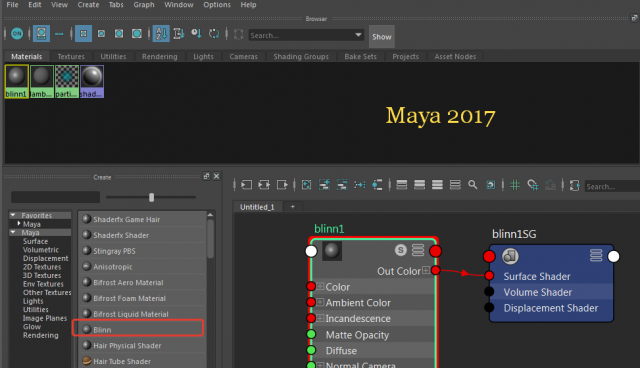This screenshot has height=368, width=640.
Task: Select medium swatch size
Action: (101, 33)
